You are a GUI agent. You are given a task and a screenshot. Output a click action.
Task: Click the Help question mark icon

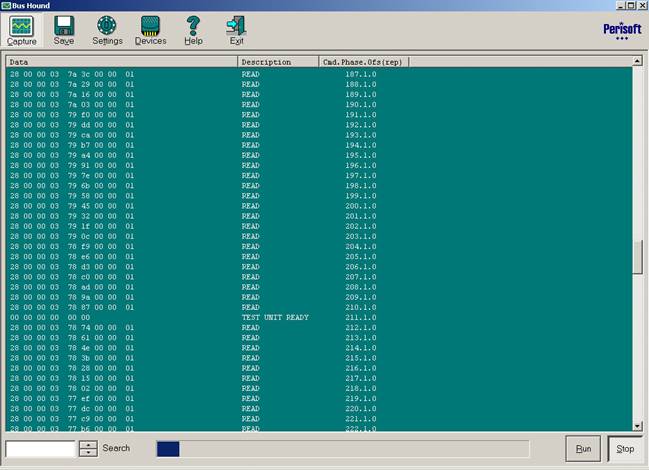click(193, 31)
